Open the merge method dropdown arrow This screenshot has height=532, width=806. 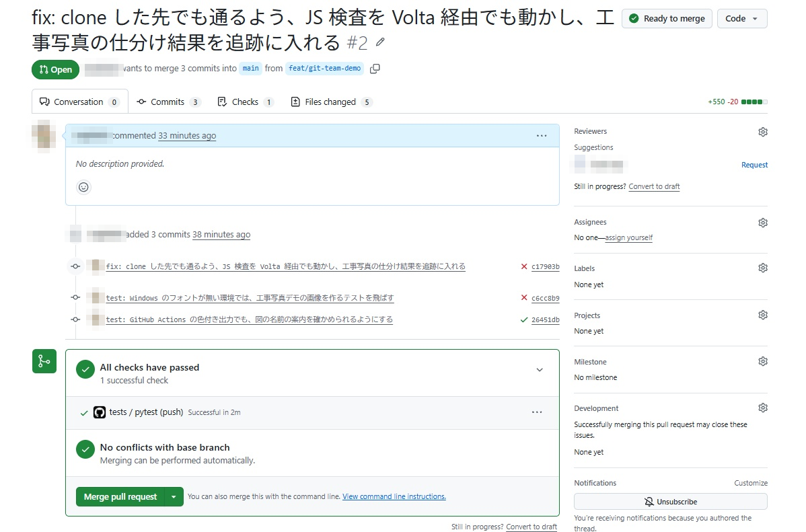[174, 496]
